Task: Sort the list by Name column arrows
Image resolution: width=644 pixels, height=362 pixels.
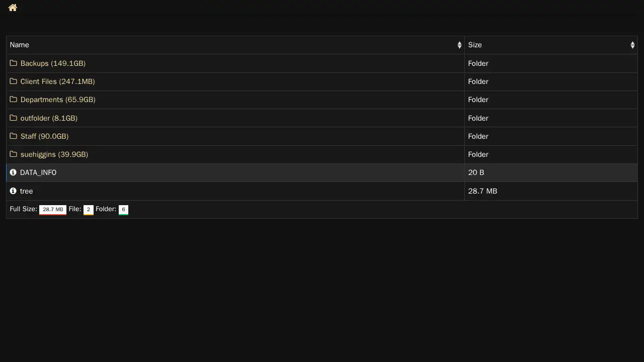Action: (459, 45)
